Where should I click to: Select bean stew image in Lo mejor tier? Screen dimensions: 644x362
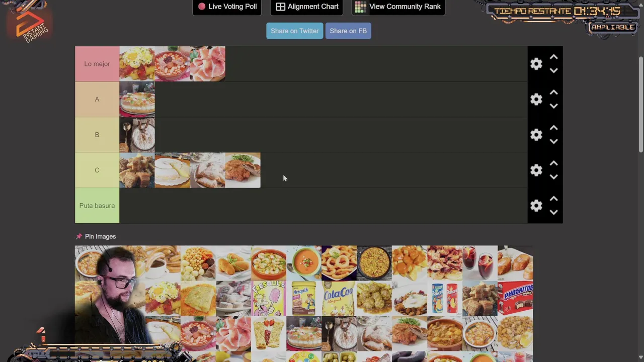[x=172, y=64]
